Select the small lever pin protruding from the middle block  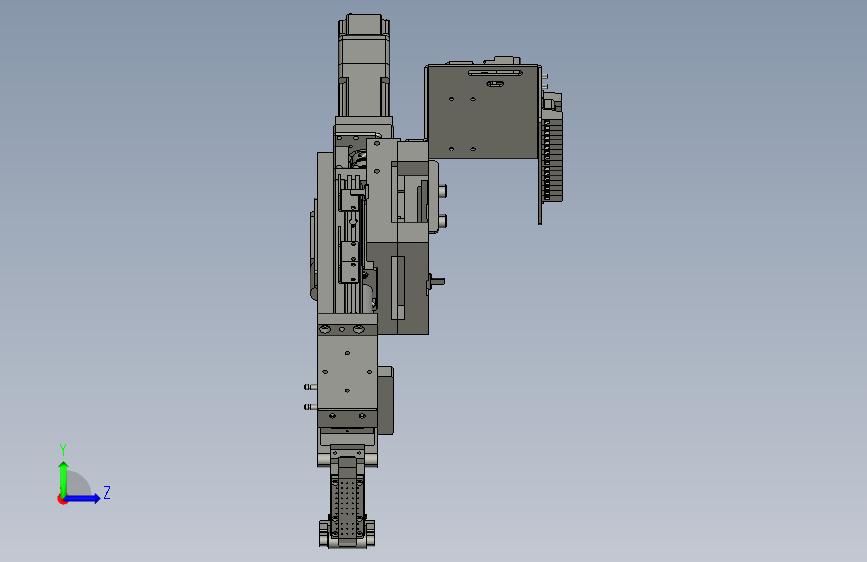click(x=436, y=282)
